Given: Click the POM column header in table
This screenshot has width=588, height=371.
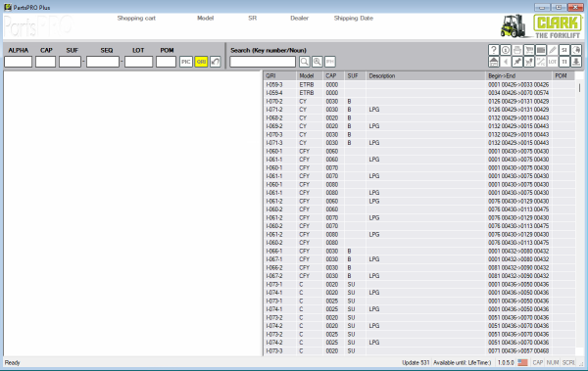Looking at the screenshot, I should click(563, 75).
